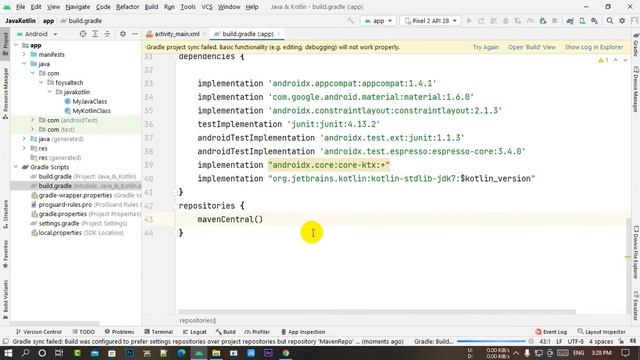Open the Resource Manager side tab
Viewport: 640px width, 360px height.
(5, 93)
